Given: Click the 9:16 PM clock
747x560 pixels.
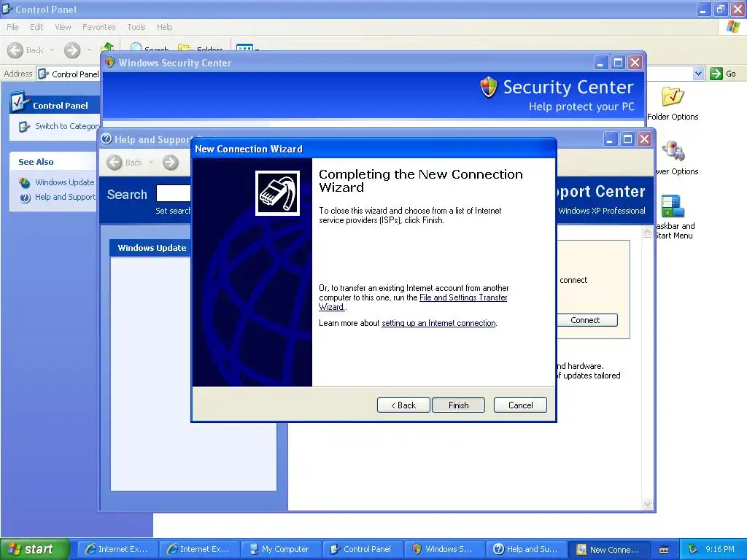Looking at the screenshot, I should [x=720, y=549].
